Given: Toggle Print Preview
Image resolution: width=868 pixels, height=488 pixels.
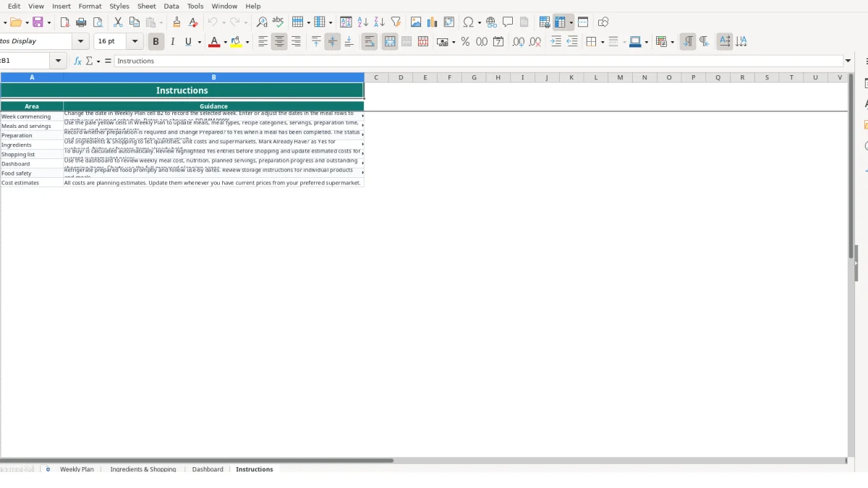Looking at the screenshot, I should [x=98, y=22].
